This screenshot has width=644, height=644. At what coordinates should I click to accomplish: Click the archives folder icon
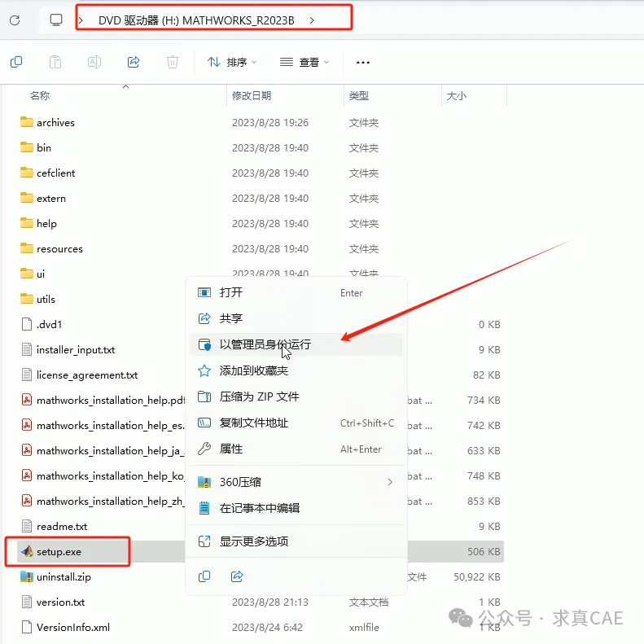pos(27,122)
